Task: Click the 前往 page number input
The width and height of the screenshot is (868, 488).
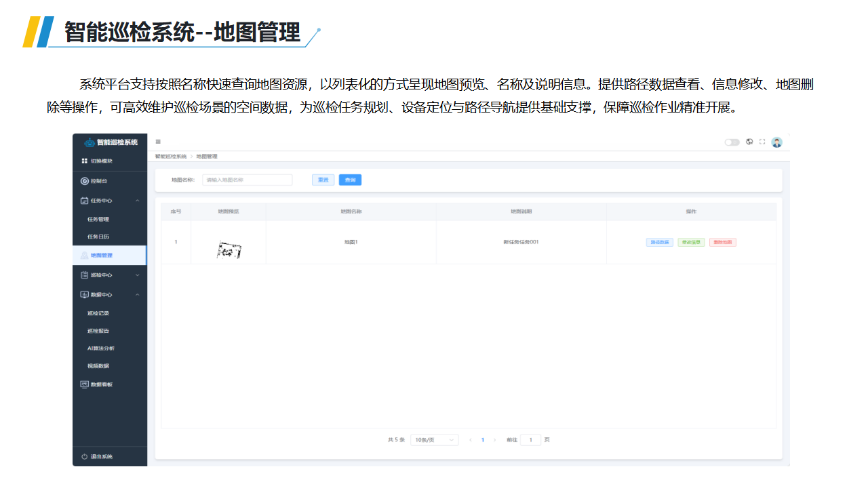Action: [x=530, y=440]
